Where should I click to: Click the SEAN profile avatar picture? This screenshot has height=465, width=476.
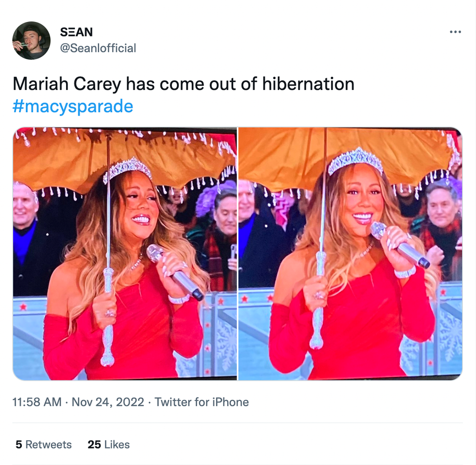coord(31,40)
